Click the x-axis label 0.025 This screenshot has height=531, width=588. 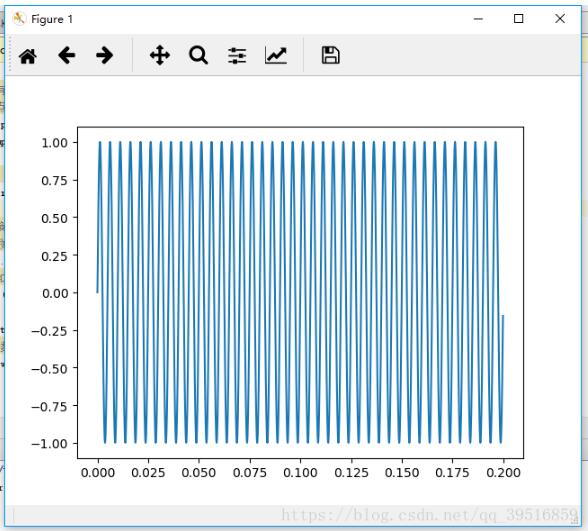148,472
